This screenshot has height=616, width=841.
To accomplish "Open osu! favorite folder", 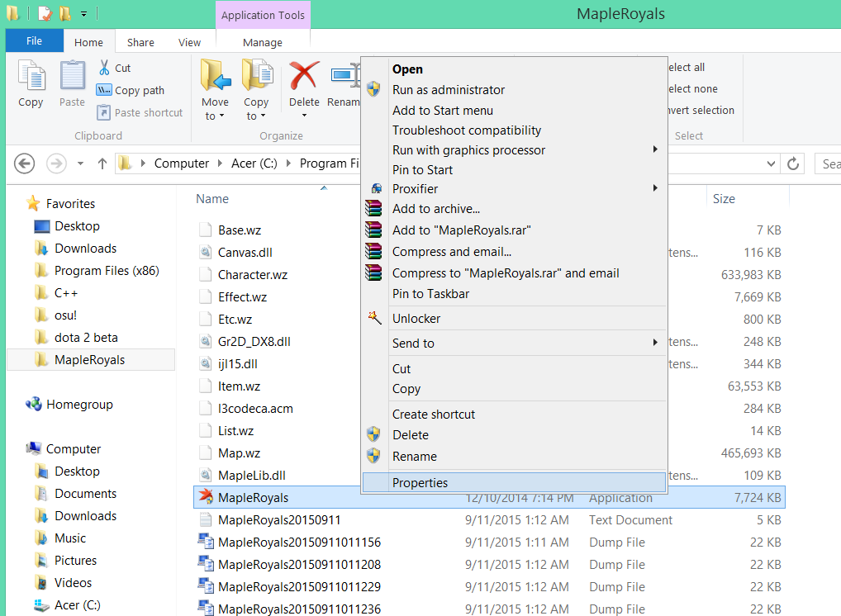I will tap(55, 315).
